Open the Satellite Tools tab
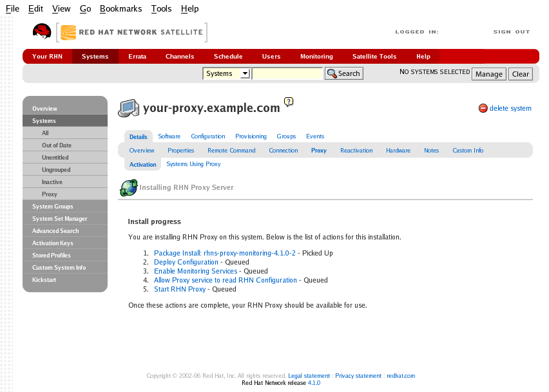The width and height of the screenshot is (549, 392). click(374, 56)
